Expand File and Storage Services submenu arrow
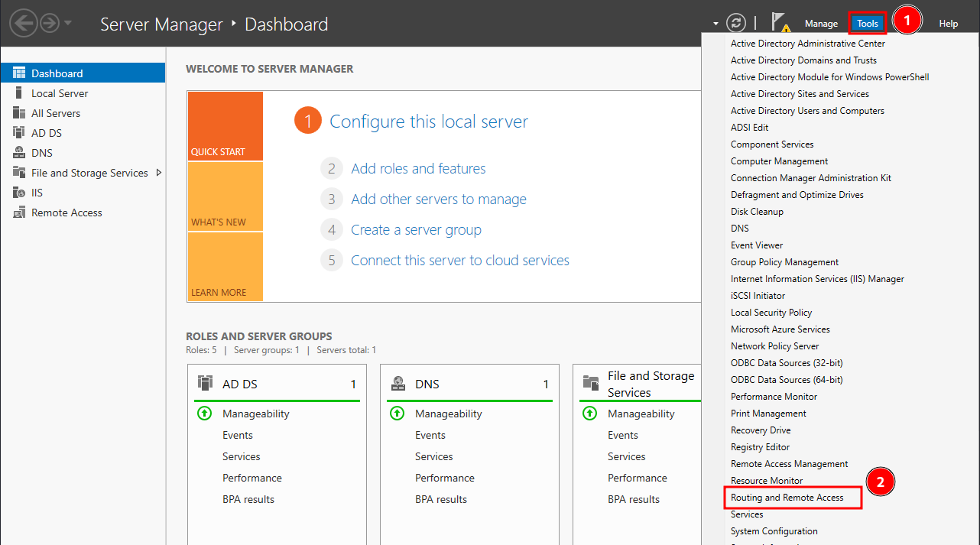Viewport: 980px width, 545px height. tap(158, 173)
